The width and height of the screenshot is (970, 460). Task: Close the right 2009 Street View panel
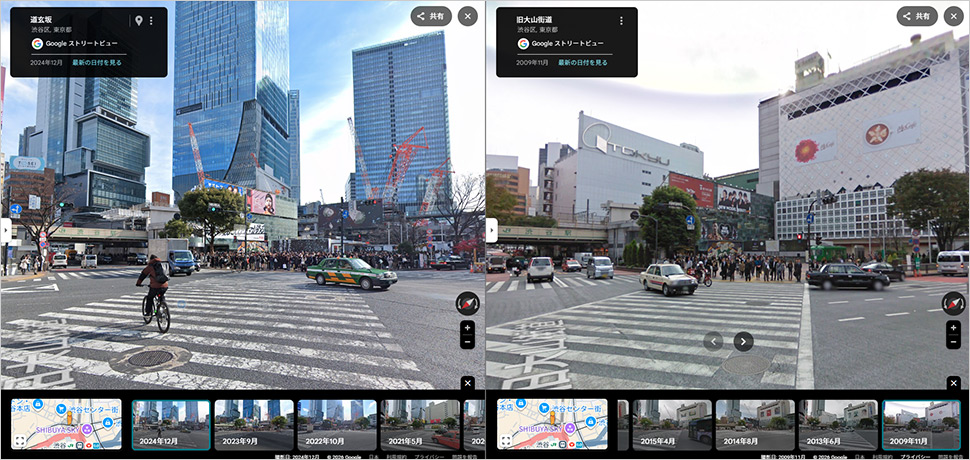pos(954,16)
